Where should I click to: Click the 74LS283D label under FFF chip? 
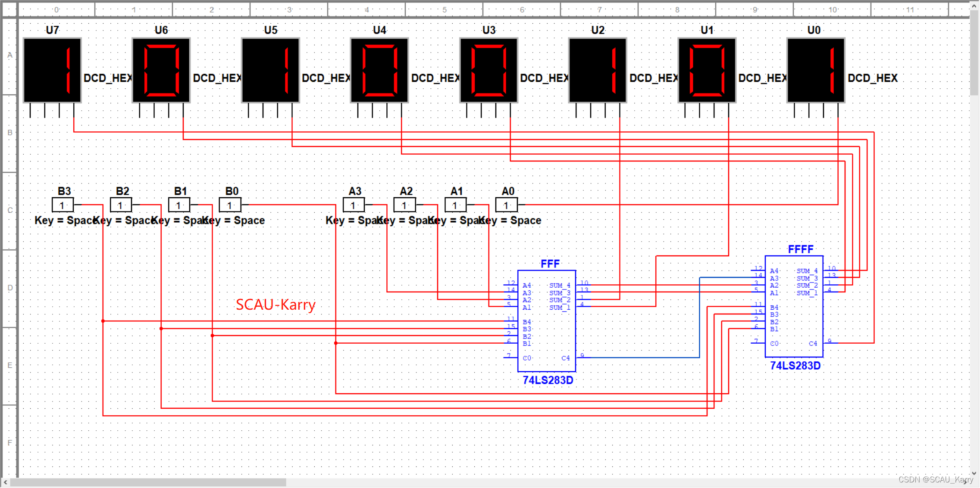click(548, 380)
